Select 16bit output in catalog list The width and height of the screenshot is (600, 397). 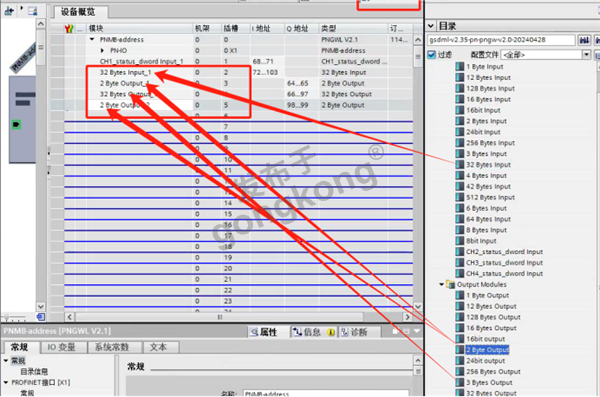[486, 339]
